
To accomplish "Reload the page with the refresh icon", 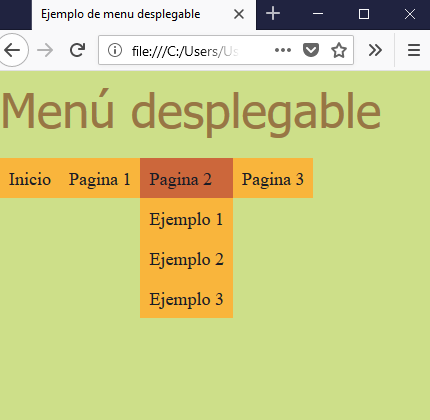I will tap(77, 50).
